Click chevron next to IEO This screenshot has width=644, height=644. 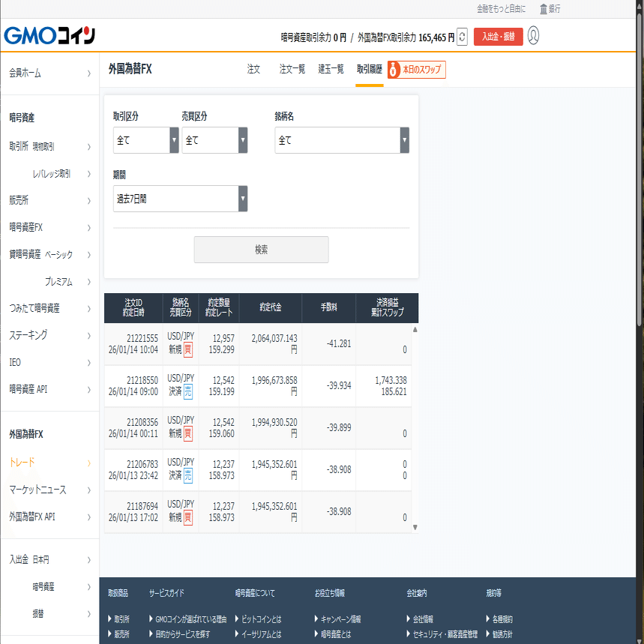pos(89,363)
